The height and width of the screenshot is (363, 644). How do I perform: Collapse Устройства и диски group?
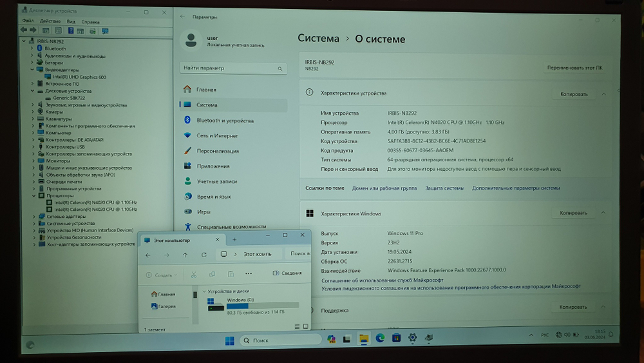204,291
